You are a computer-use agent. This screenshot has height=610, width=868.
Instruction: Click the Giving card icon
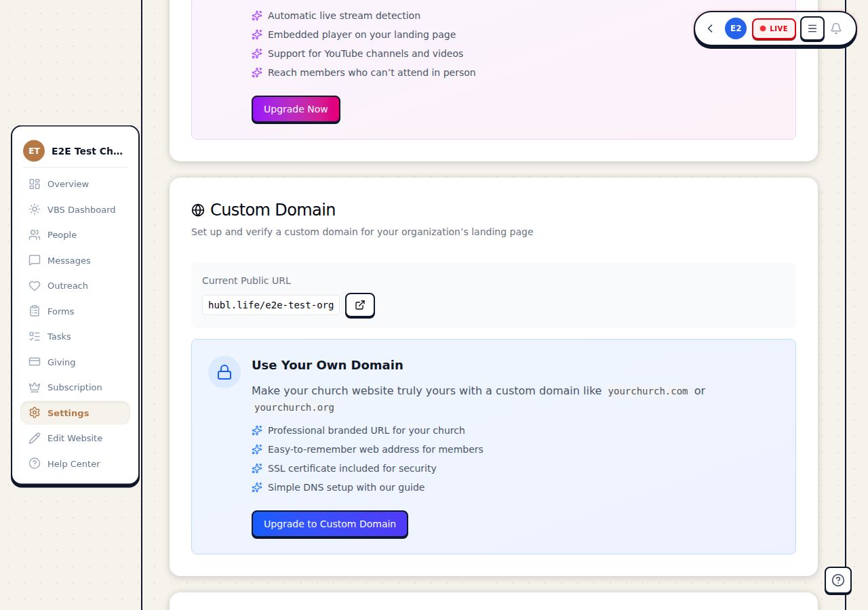click(x=35, y=362)
